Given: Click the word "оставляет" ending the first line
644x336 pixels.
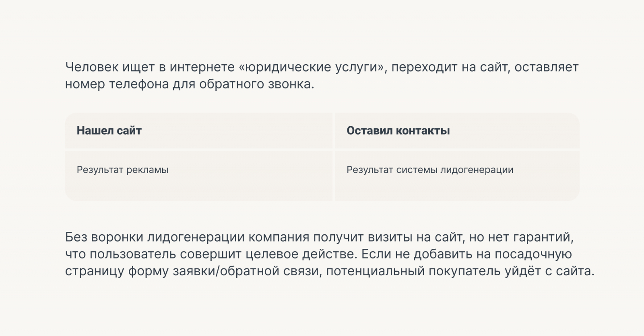Looking at the screenshot, I should coord(546,67).
